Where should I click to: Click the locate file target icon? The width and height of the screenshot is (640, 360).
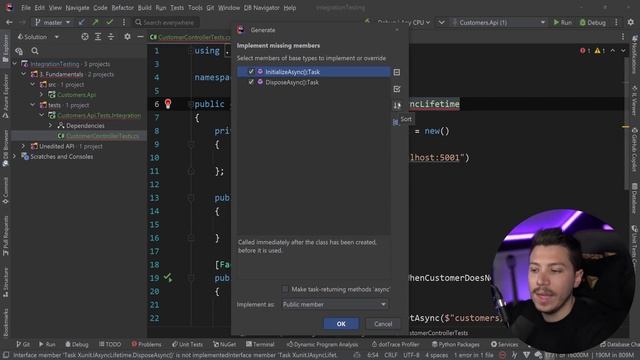coord(84,37)
